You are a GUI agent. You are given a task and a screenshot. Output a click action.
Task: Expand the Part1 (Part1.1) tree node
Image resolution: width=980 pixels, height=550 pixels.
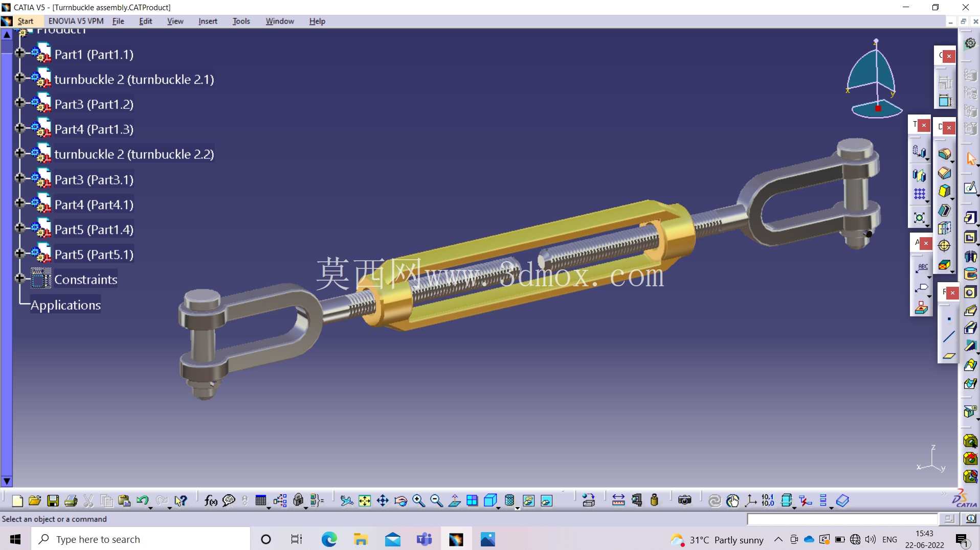point(19,53)
